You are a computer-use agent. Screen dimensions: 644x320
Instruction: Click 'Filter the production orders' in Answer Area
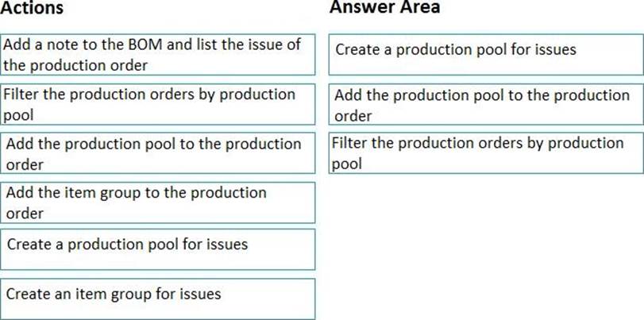[486, 152]
